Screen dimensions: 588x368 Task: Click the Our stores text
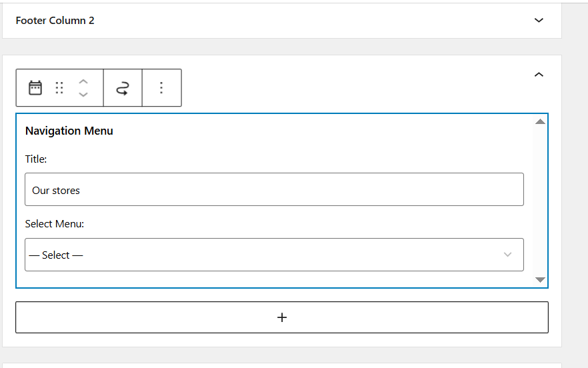[x=56, y=191]
